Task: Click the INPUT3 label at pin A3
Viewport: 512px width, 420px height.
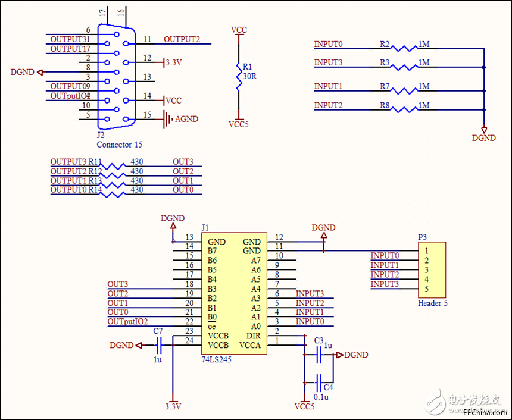Action: click(310, 293)
